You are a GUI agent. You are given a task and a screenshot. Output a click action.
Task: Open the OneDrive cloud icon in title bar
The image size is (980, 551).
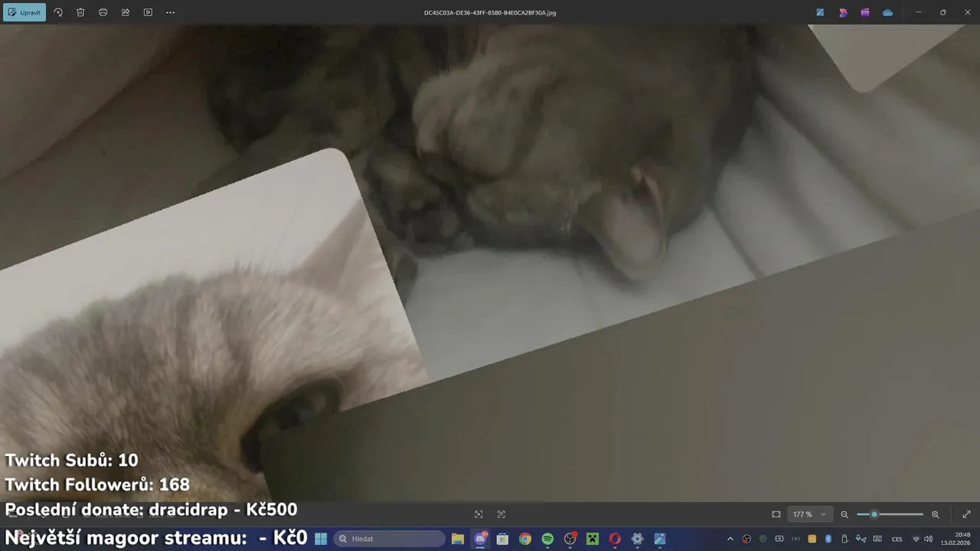[x=887, y=12]
